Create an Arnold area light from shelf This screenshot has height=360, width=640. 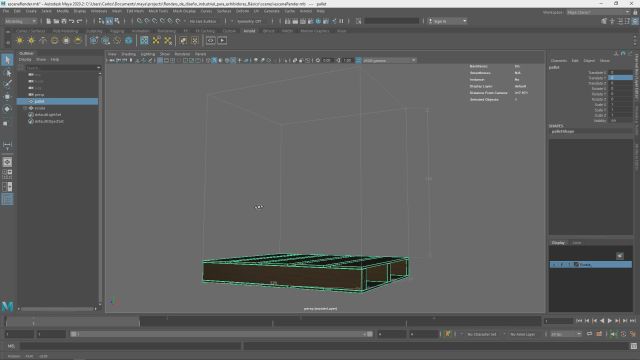coord(20,40)
